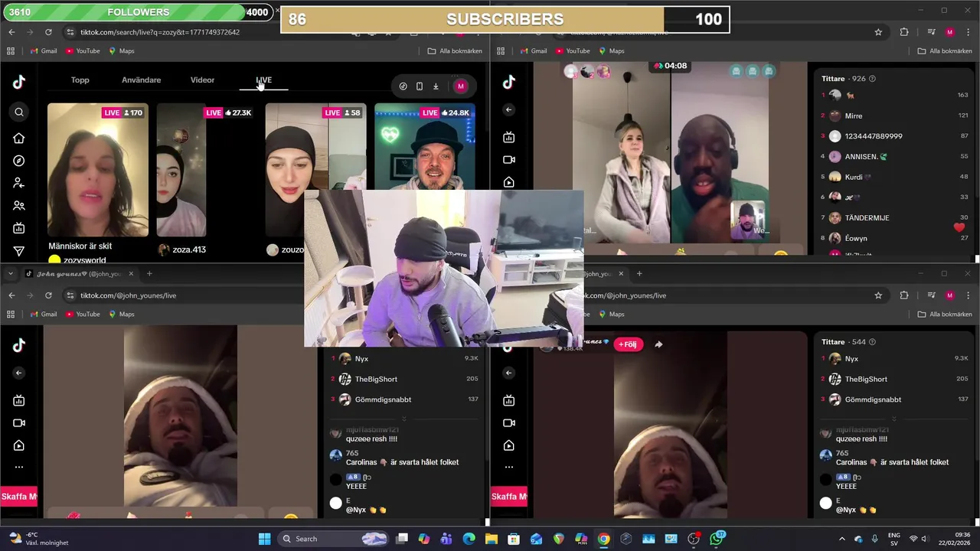Switch to the Videor search tab
This screenshot has height=551, width=980.
point(202,80)
